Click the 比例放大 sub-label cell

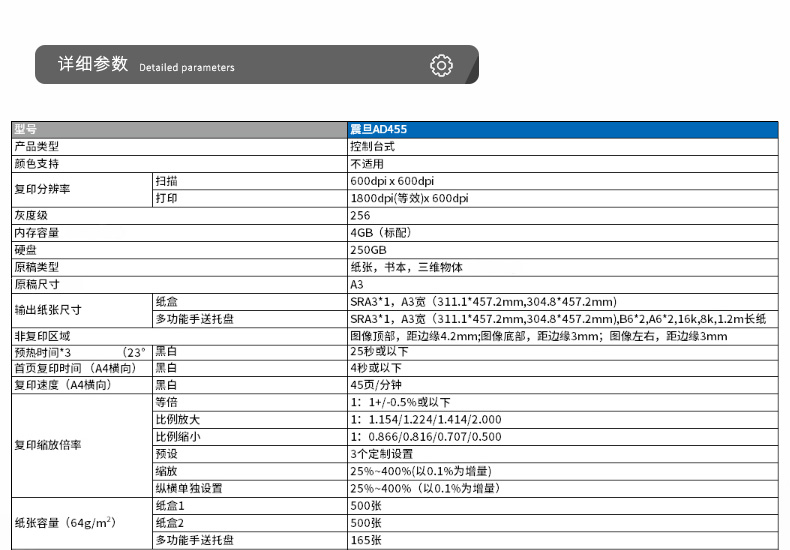[x=176, y=419]
